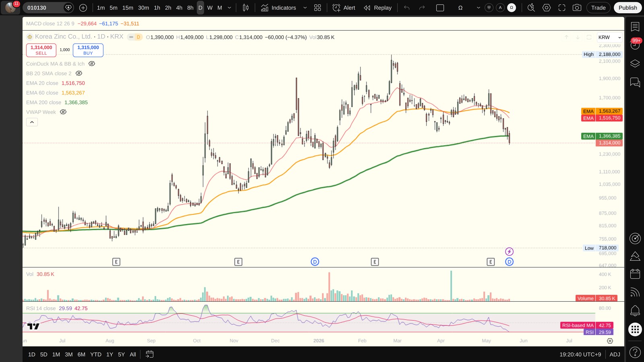Enter fullscreen mode

[562, 8]
